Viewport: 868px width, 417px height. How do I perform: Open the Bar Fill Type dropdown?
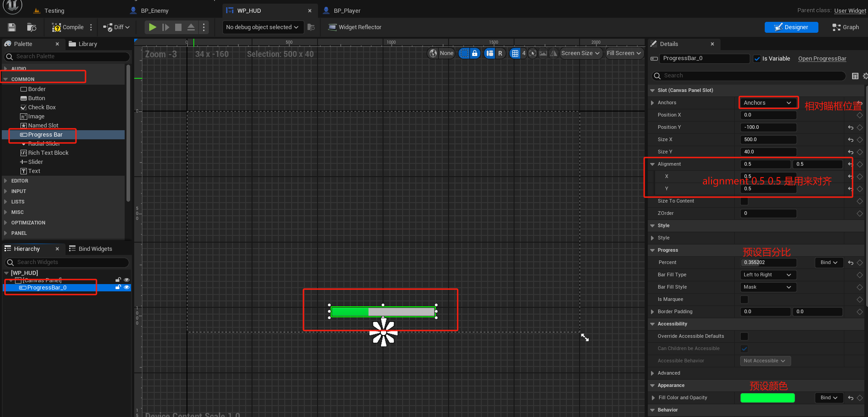(768, 275)
